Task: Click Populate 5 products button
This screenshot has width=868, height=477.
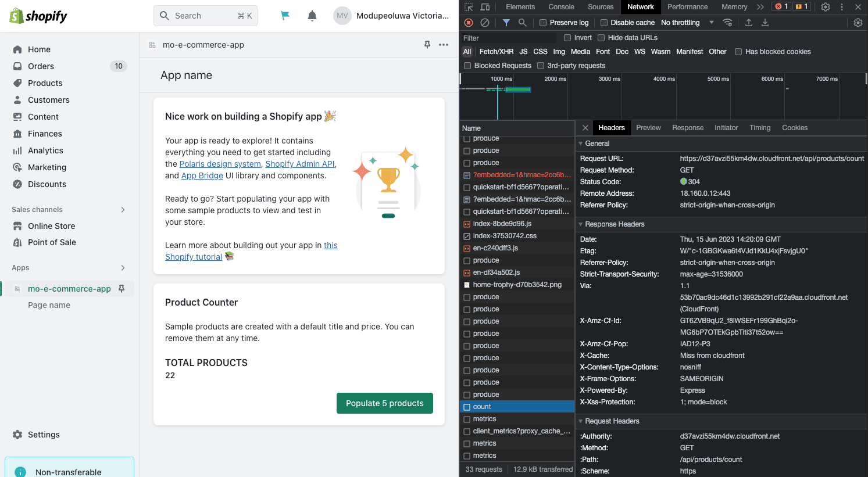Action: tap(385, 403)
